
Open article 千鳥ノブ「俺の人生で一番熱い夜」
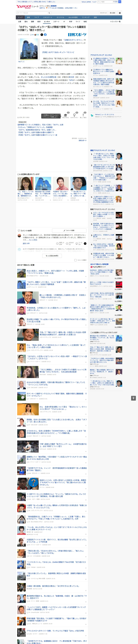pos(63,333)
